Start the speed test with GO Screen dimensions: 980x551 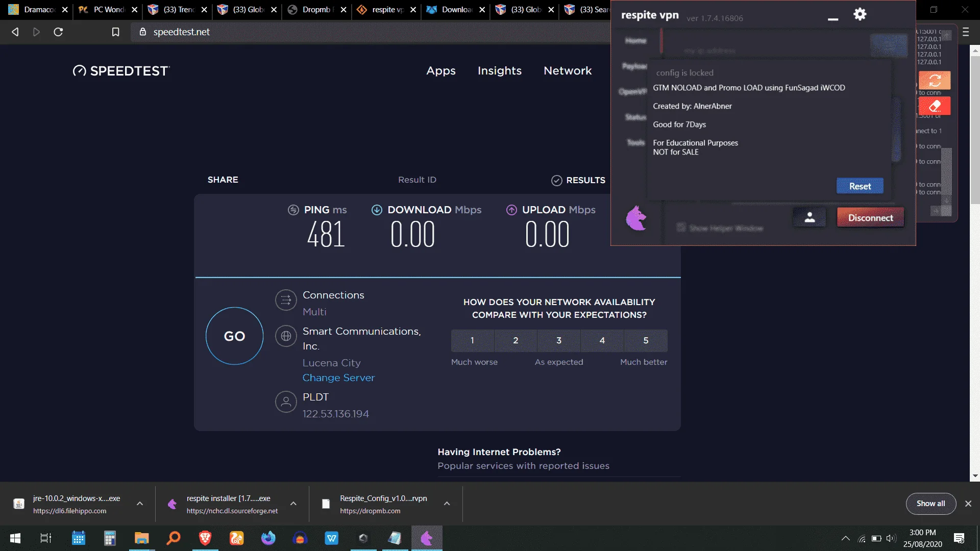tap(234, 336)
